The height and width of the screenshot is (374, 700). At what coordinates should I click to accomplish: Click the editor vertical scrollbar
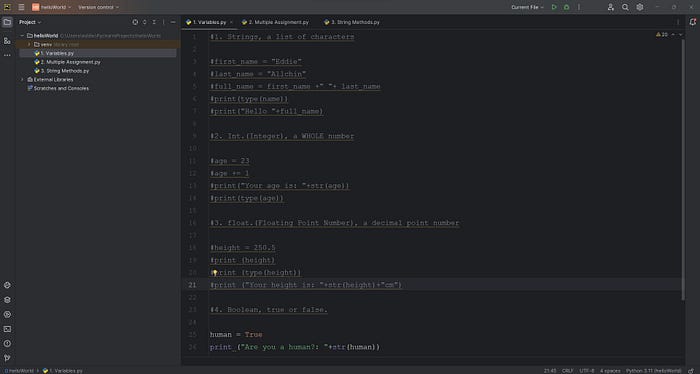(683, 170)
